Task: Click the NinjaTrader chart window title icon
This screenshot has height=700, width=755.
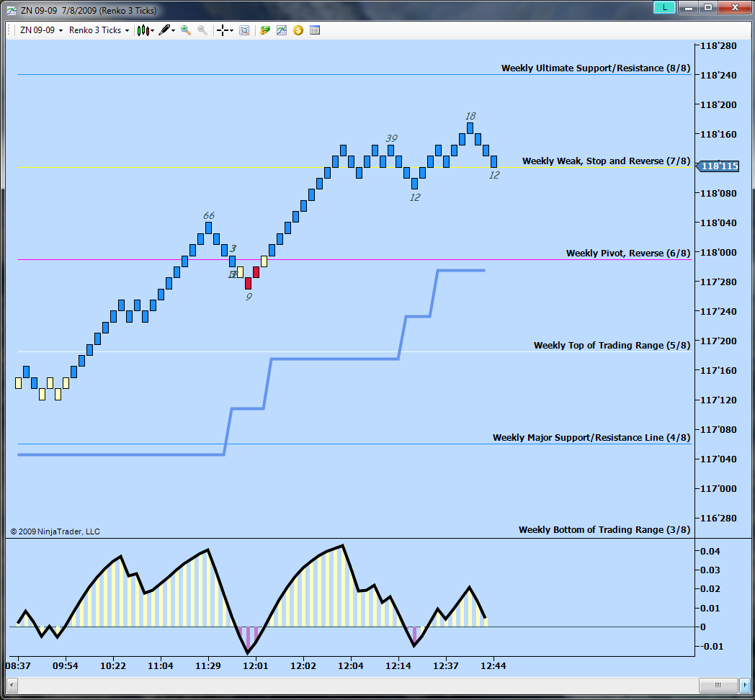Action: coord(11,10)
